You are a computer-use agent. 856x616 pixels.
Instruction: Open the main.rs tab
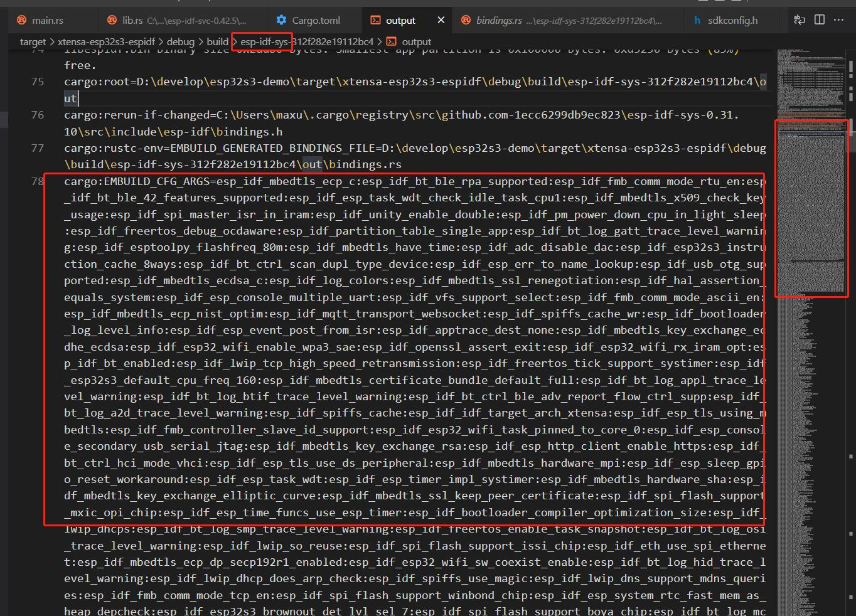pyautogui.click(x=48, y=20)
